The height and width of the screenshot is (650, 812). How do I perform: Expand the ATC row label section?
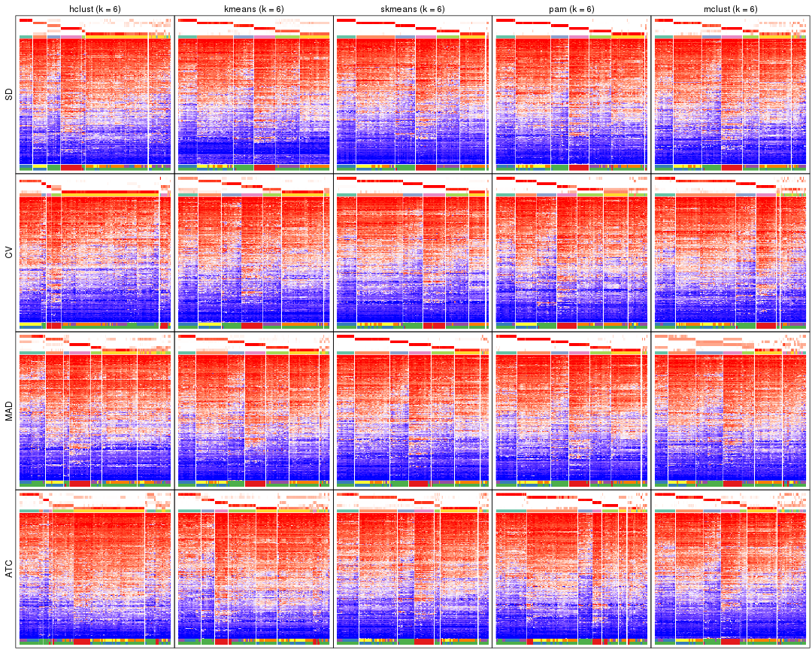pos(8,568)
